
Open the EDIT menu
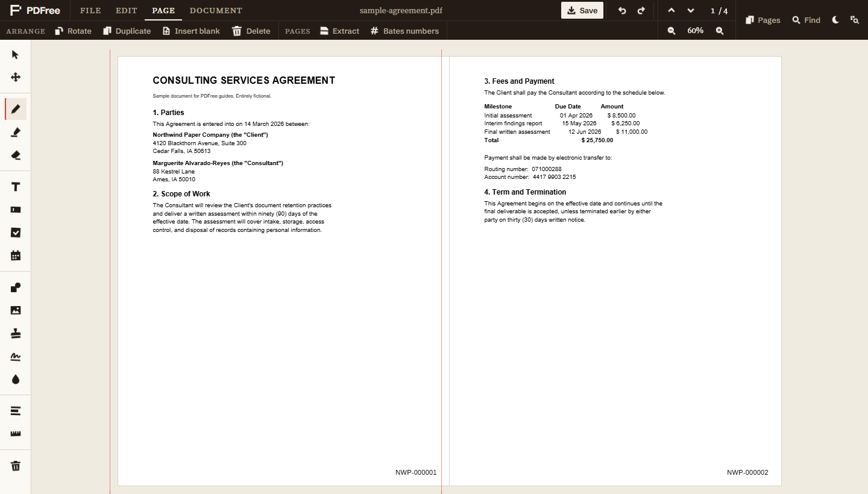127,10
